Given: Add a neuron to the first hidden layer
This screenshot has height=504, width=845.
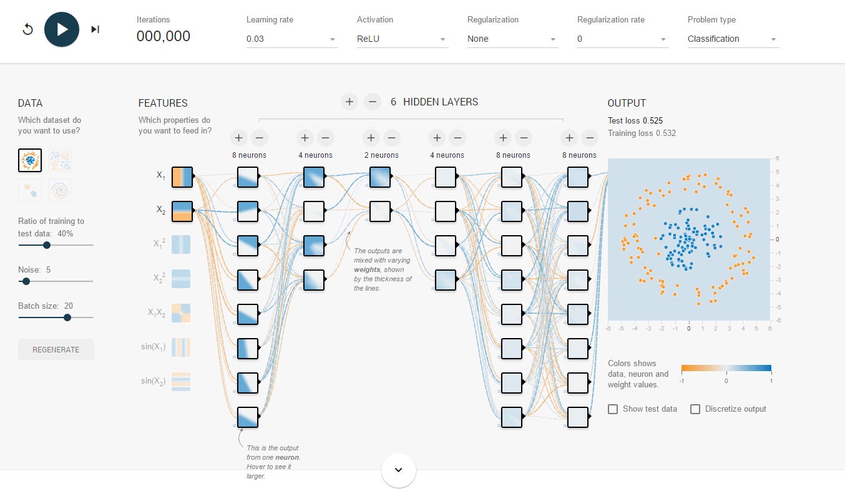Looking at the screenshot, I should click(238, 138).
